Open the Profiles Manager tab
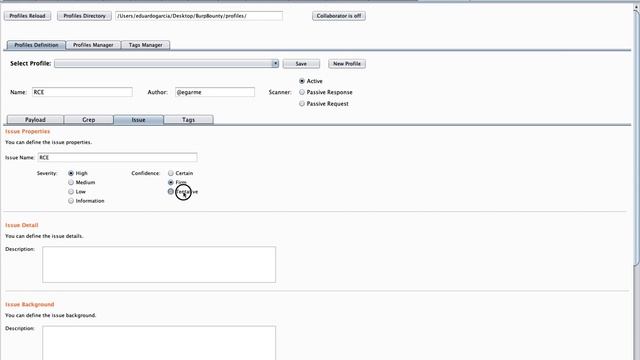This screenshot has height=360, width=640. (x=93, y=45)
